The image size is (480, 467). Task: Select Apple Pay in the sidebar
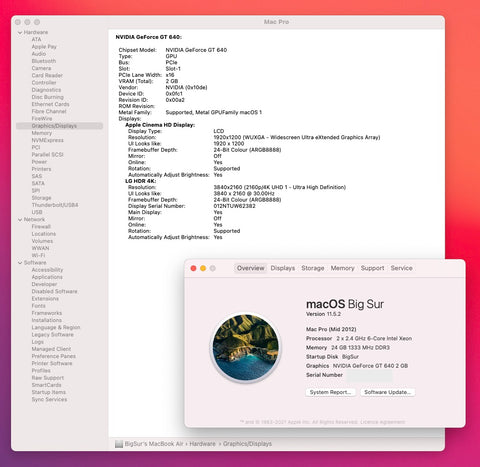coord(44,47)
